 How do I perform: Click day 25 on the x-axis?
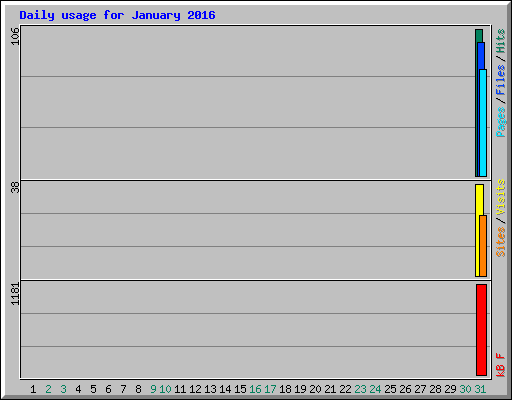(390, 389)
